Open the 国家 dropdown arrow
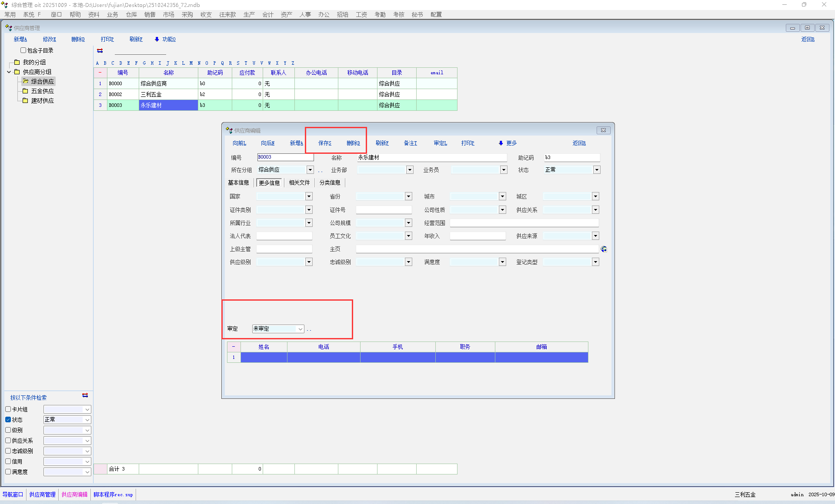The width and height of the screenshot is (835, 504). 309,196
